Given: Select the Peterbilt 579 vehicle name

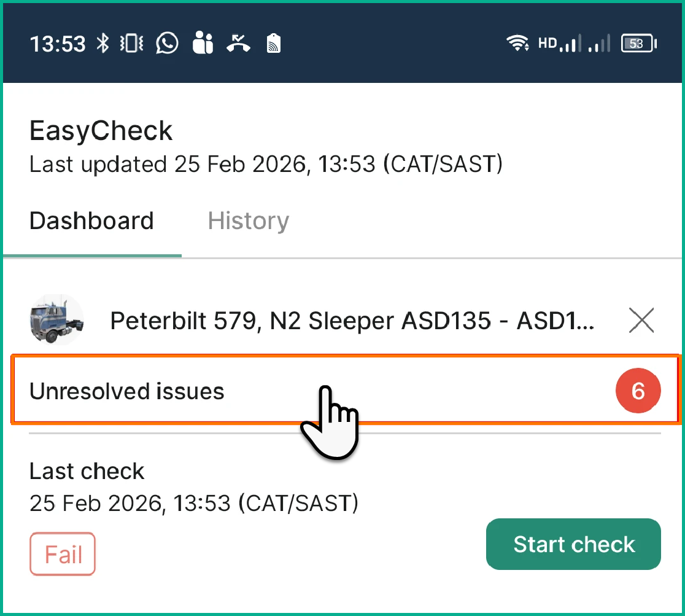Looking at the screenshot, I should pos(352,321).
